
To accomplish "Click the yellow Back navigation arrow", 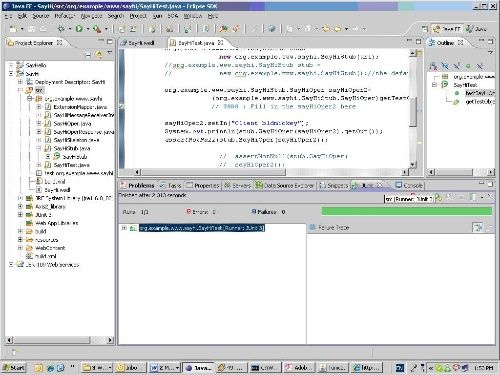I will [326, 29].
